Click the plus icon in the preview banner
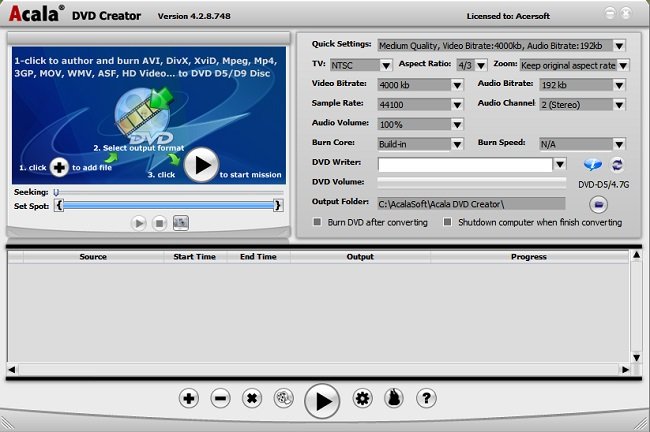 click(x=59, y=167)
